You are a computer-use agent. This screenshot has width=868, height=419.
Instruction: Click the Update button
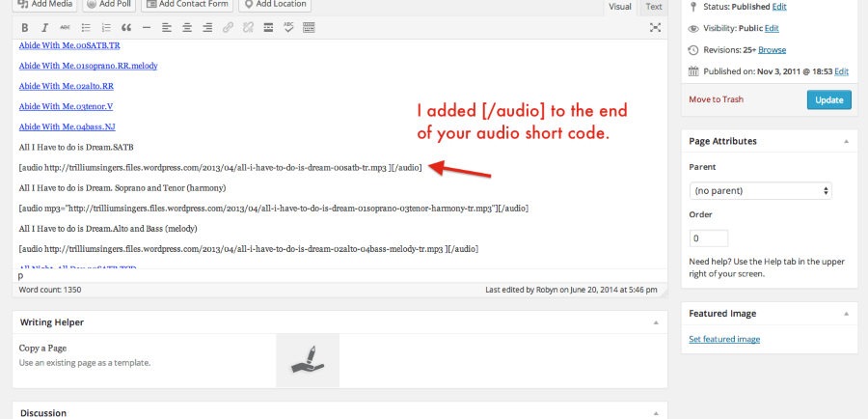pyautogui.click(x=828, y=100)
